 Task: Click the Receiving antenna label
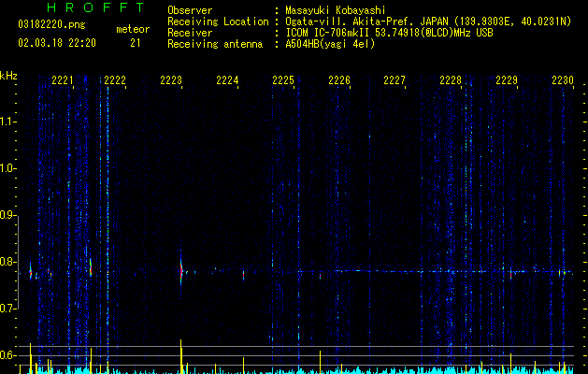[215, 44]
